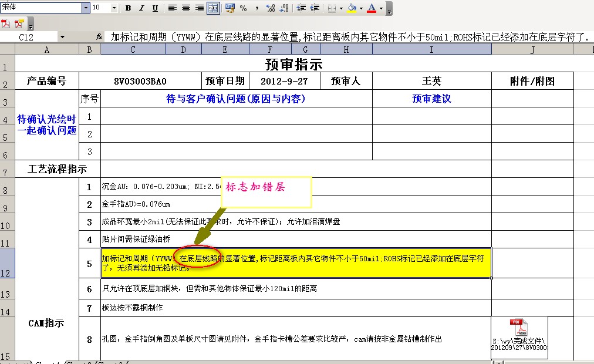Open font size dropdown
Viewport: 594px width, 364px height.
pyautogui.click(x=114, y=8)
